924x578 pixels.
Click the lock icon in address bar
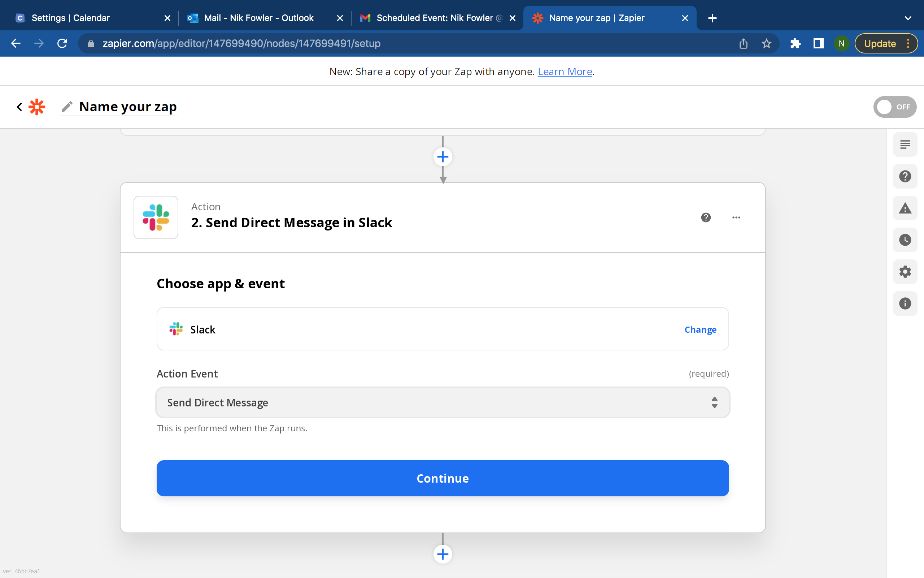(x=91, y=43)
